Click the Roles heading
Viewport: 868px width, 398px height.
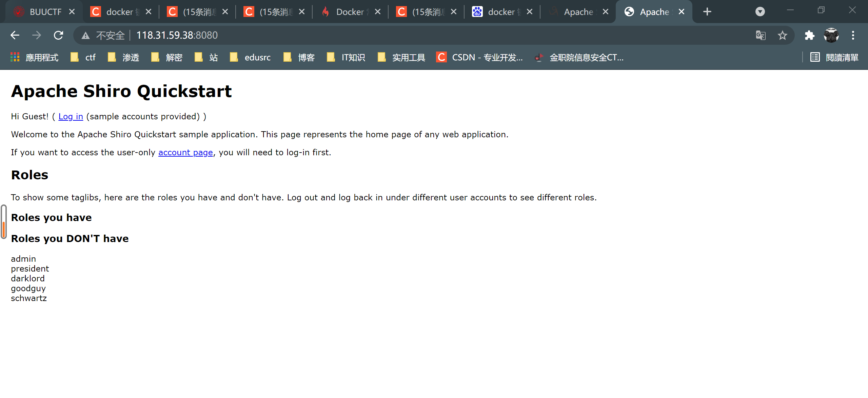(30, 175)
